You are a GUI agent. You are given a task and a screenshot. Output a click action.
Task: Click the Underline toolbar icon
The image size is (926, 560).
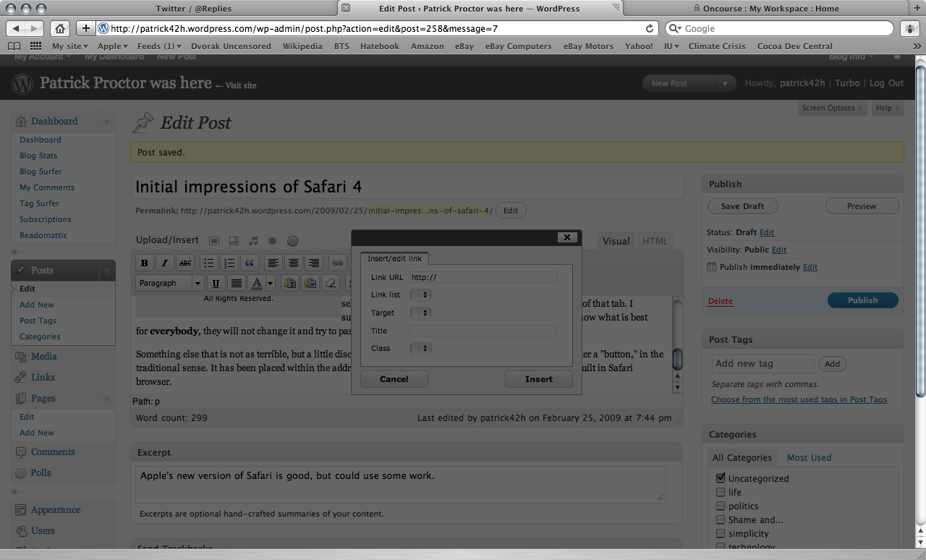(x=216, y=283)
